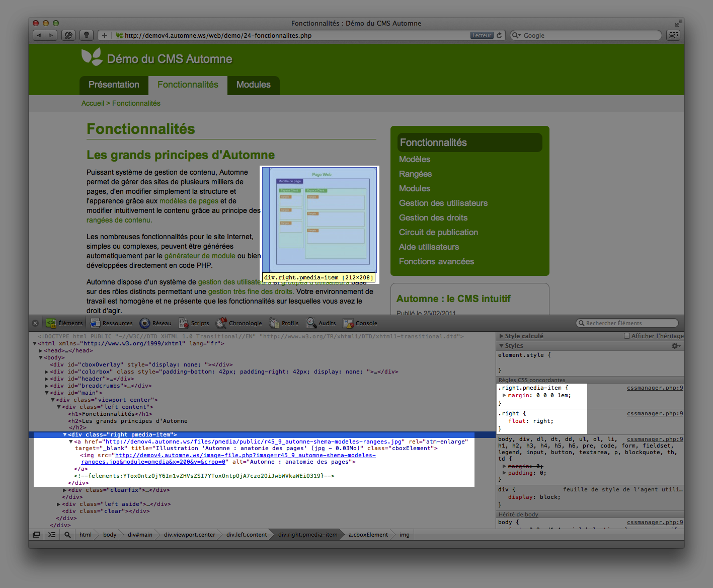Screen dimensions: 713x588
Task: Click the Gestion des utilisateurs sidebar link
Action: pos(443,203)
